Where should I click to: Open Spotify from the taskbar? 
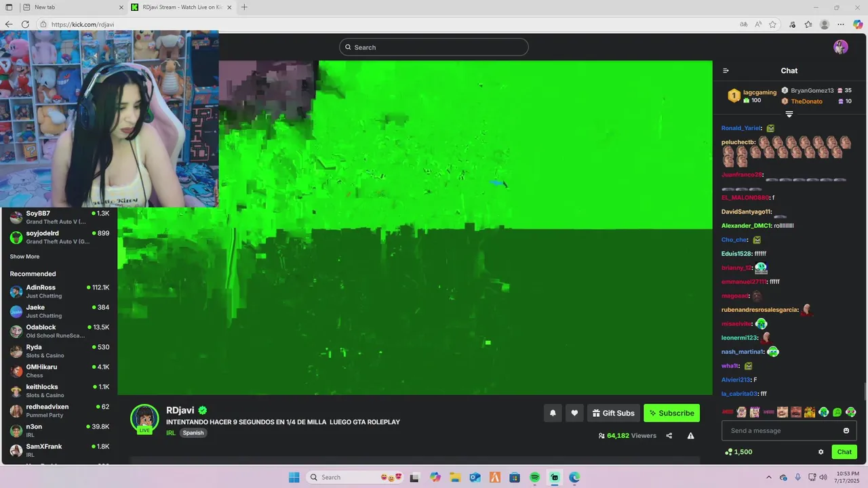[534, 477]
